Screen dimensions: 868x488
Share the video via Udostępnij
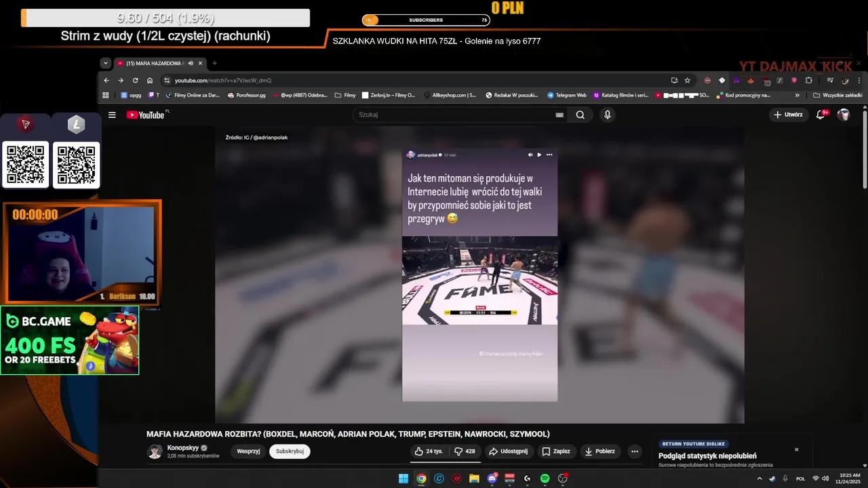click(x=509, y=451)
